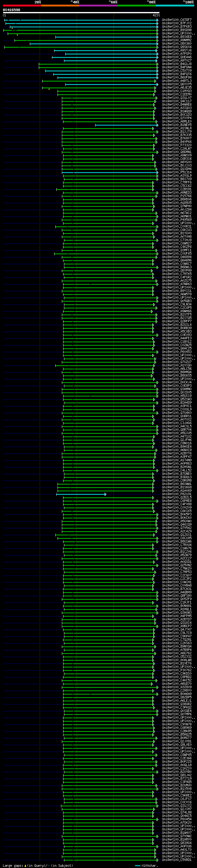Select hit label UniRef100_C5VRD1
This screenshot has height=868, width=197.
click(x=177, y=860)
